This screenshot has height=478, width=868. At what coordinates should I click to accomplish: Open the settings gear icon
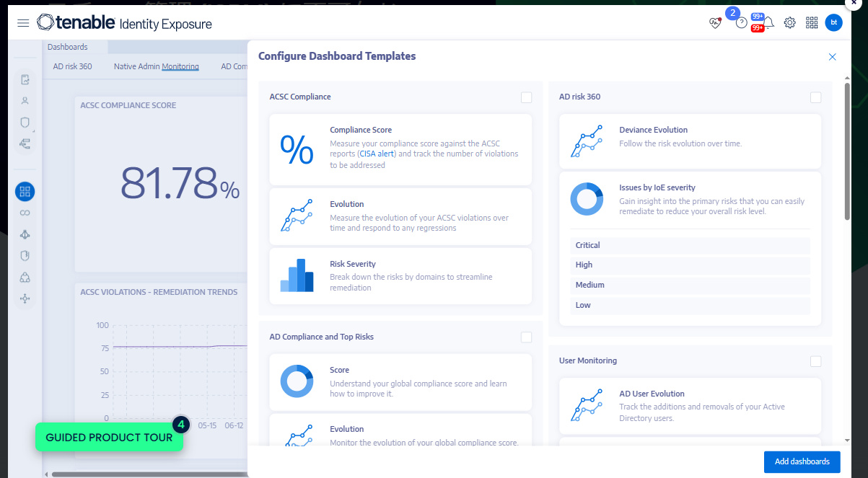(790, 23)
